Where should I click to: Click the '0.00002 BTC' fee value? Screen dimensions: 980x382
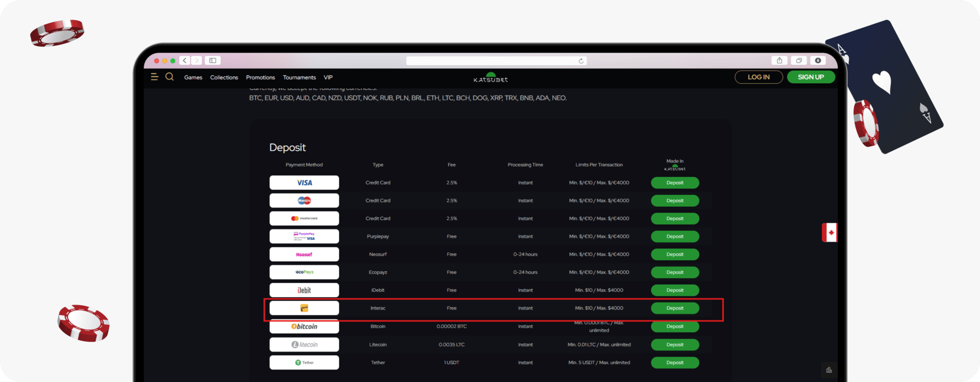point(452,326)
